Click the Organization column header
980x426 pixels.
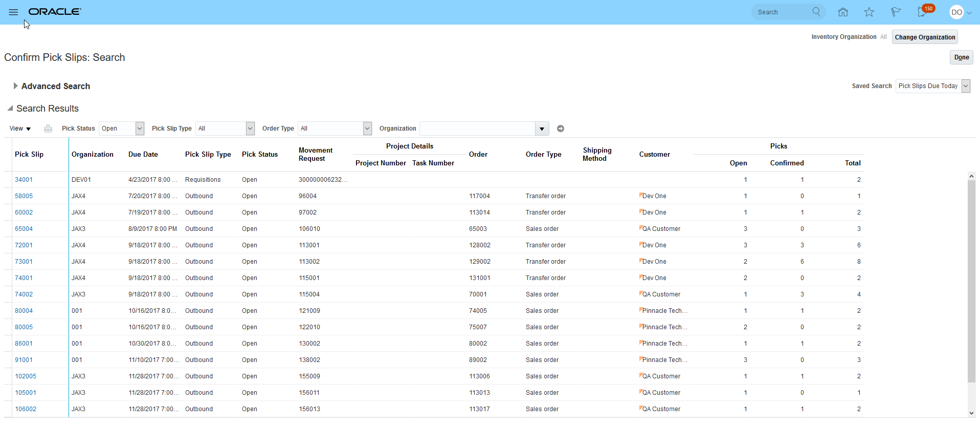(93, 154)
